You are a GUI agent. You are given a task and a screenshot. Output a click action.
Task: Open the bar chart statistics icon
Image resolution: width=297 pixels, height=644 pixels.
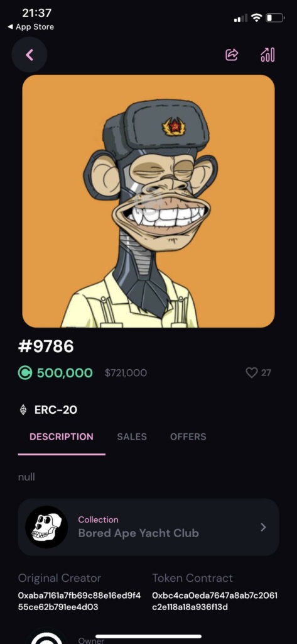tap(267, 55)
